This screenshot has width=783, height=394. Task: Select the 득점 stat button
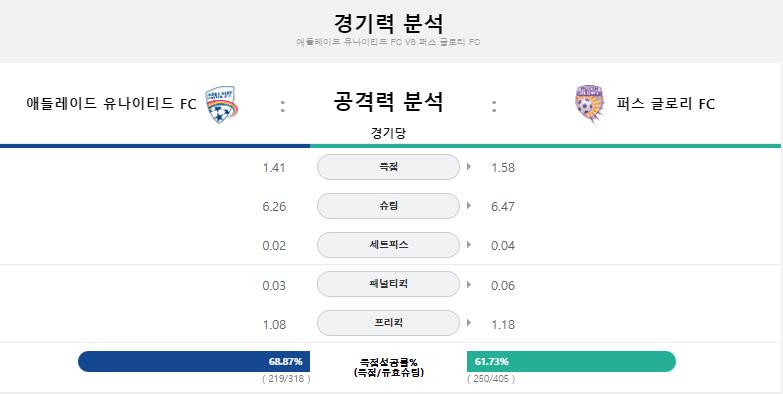[x=388, y=167]
